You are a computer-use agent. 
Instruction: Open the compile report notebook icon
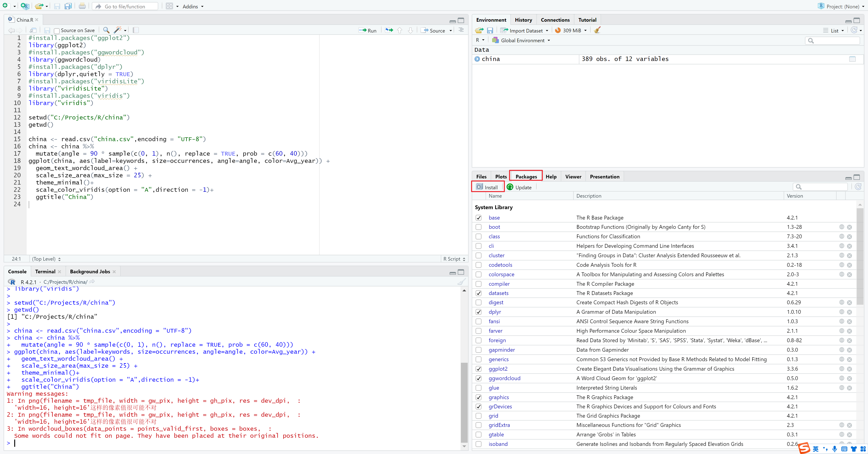[136, 30]
